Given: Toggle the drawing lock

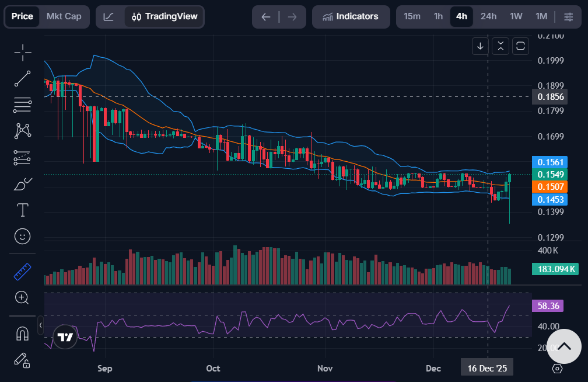Looking at the screenshot, I should coord(22,361).
